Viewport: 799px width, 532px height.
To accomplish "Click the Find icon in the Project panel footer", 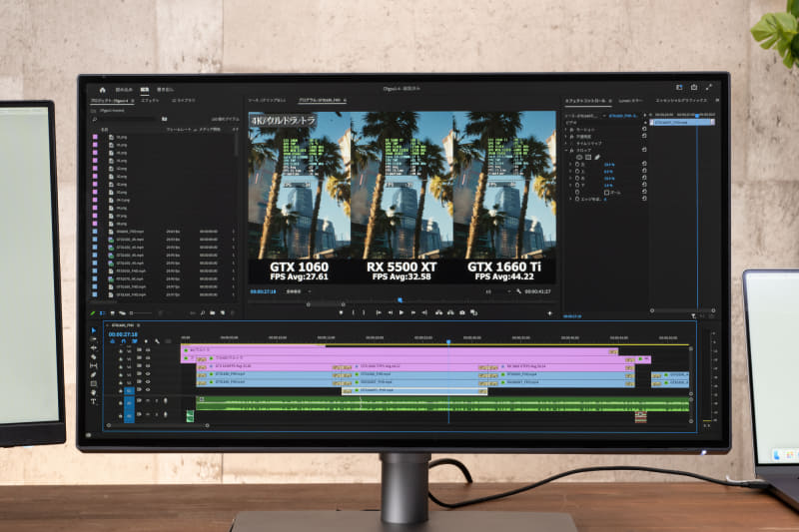I will coord(203,313).
